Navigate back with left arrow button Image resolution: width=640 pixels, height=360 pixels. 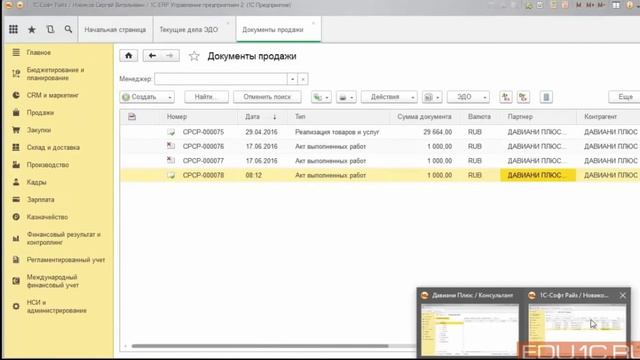152,56
